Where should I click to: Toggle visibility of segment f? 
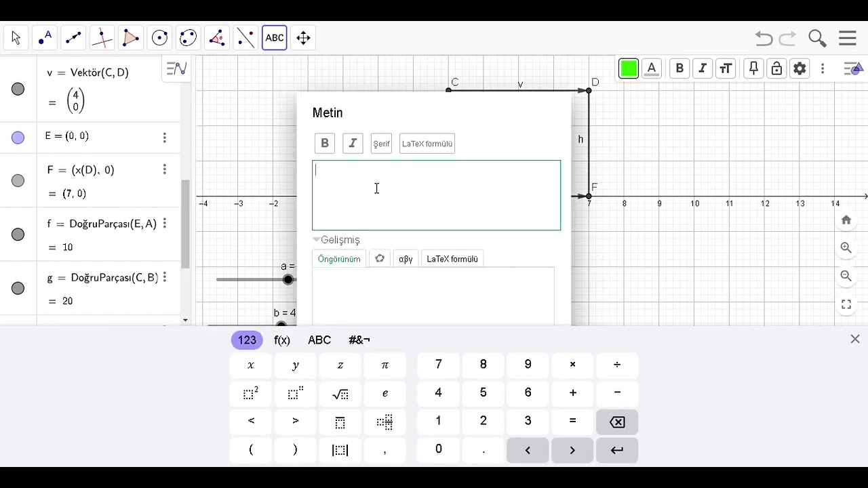point(18,235)
